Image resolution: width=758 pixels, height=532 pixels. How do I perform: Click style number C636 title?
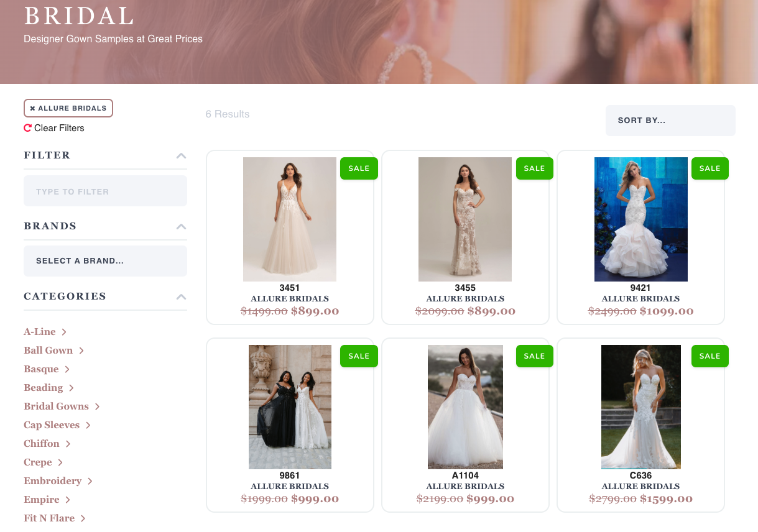point(641,475)
